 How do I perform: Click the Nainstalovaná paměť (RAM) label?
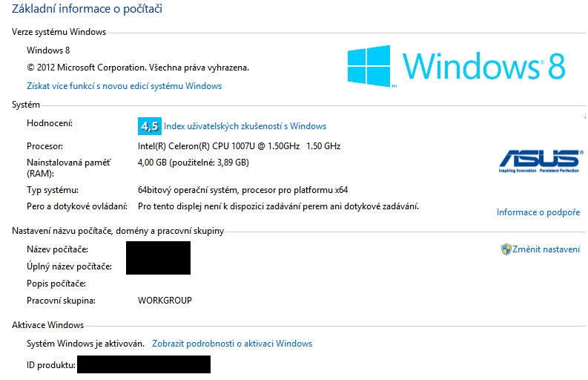(69, 168)
